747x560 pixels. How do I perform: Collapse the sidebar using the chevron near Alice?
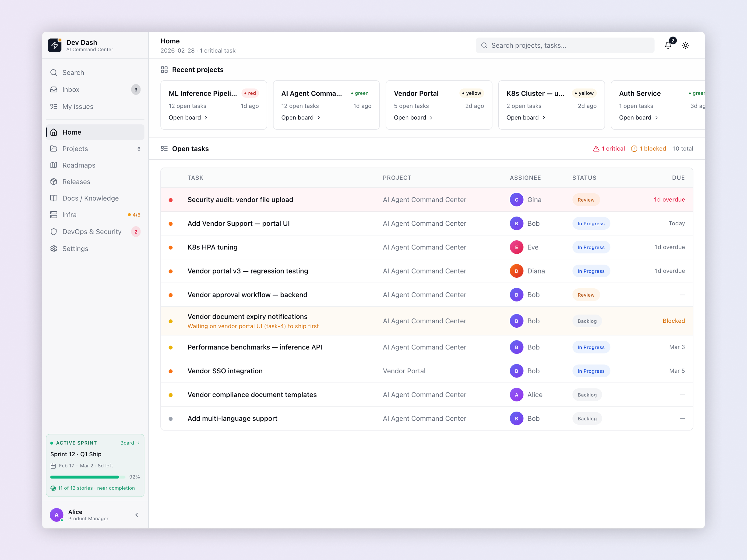[x=137, y=515]
